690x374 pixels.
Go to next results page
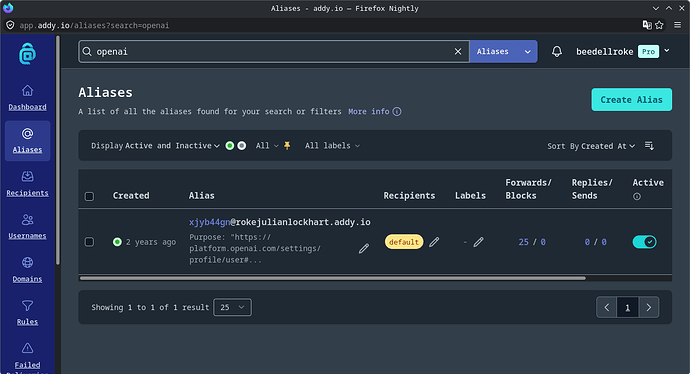coord(648,307)
